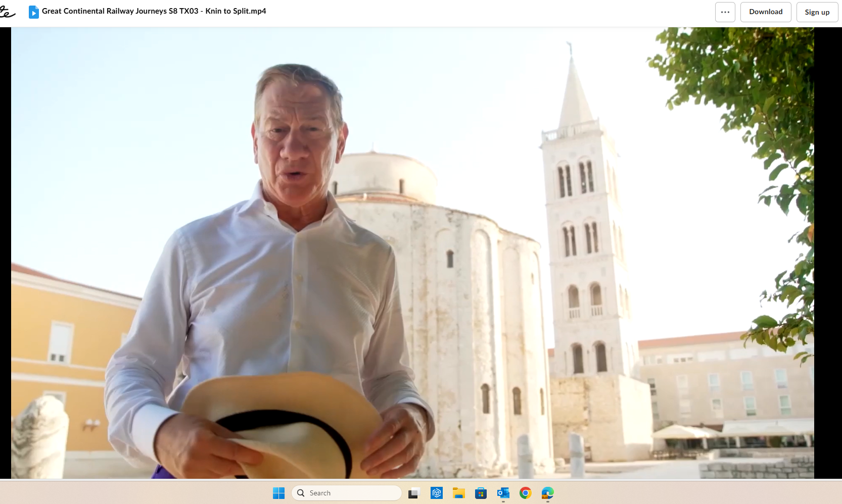Screen dimensions: 842x504
Task: Switch to Outlook in the taskbar
Action: (x=503, y=493)
